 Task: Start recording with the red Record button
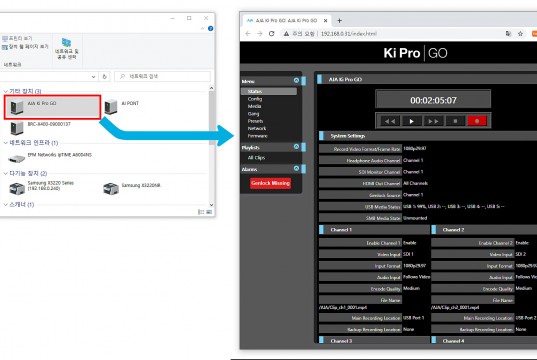coord(476,121)
